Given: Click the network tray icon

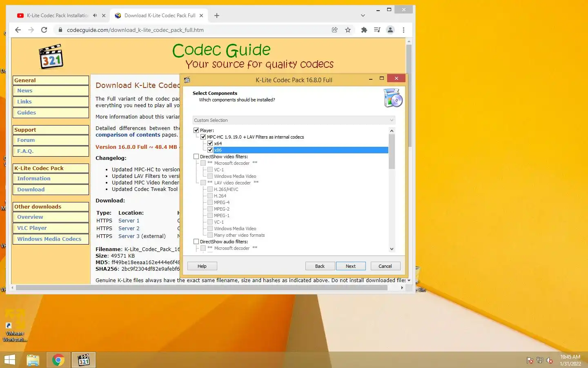Looking at the screenshot, I should point(540,360).
